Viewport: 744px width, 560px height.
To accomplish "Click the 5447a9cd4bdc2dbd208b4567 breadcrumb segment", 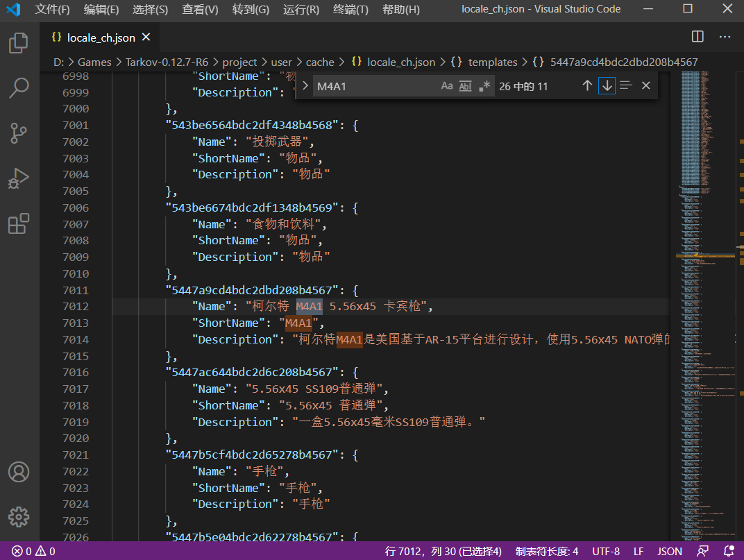I will click(616, 62).
